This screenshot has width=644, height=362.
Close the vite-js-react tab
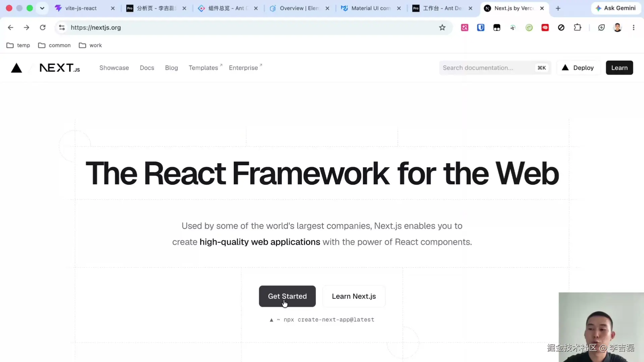click(113, 8)
